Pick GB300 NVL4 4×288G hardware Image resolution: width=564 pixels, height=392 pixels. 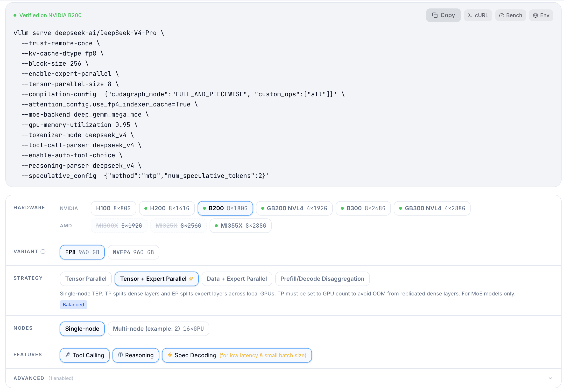432,208
